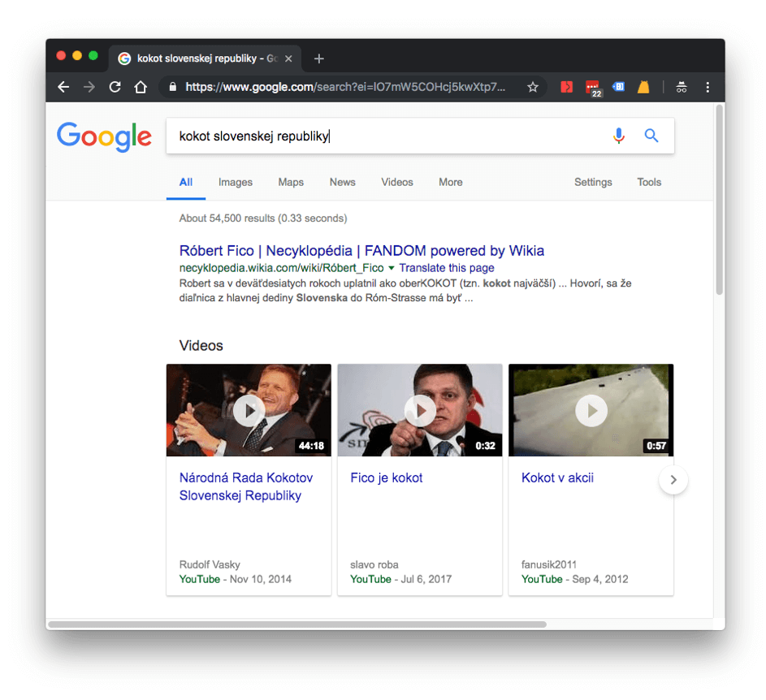Image resolution: width=766 pixels, height=700 pixels.
Task: Click the 'Videos' section heading
Action: (x=201, y=346)
